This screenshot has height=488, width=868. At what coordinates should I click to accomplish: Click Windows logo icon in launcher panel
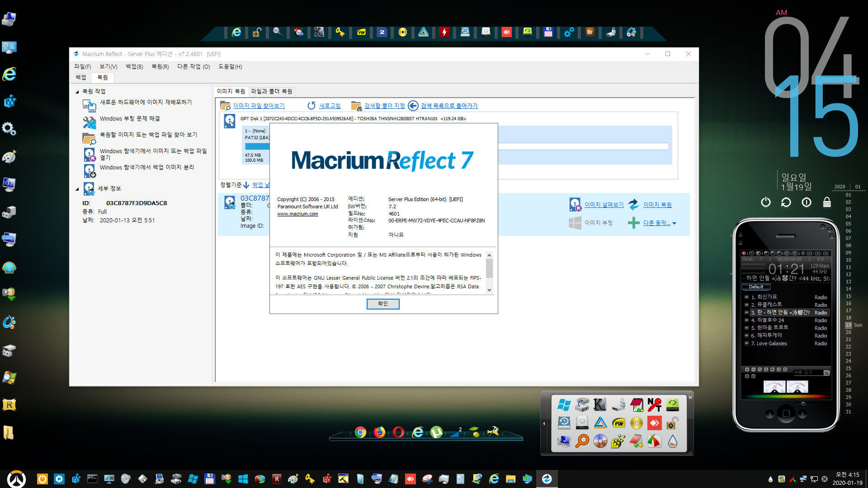pos(564,404)
